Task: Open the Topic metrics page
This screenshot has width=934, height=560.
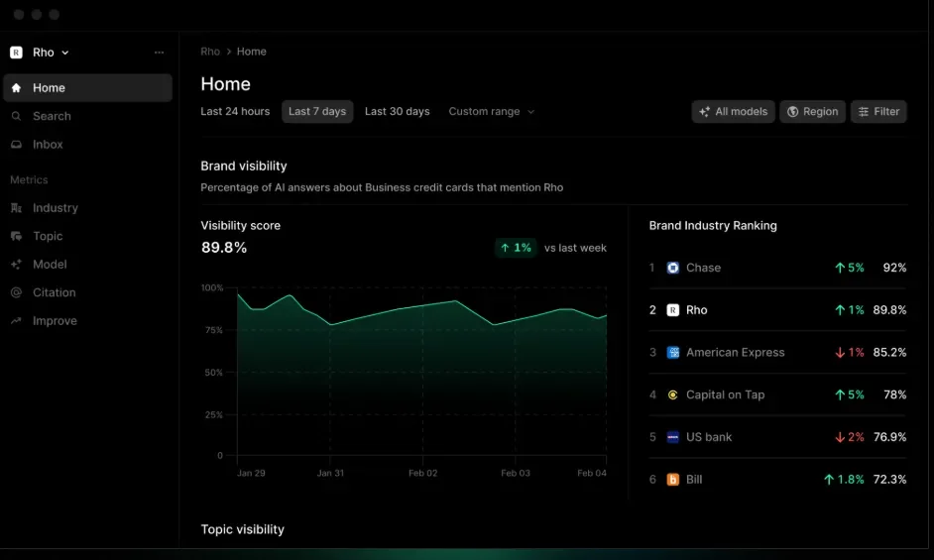Action: click(x=87, y=236)
